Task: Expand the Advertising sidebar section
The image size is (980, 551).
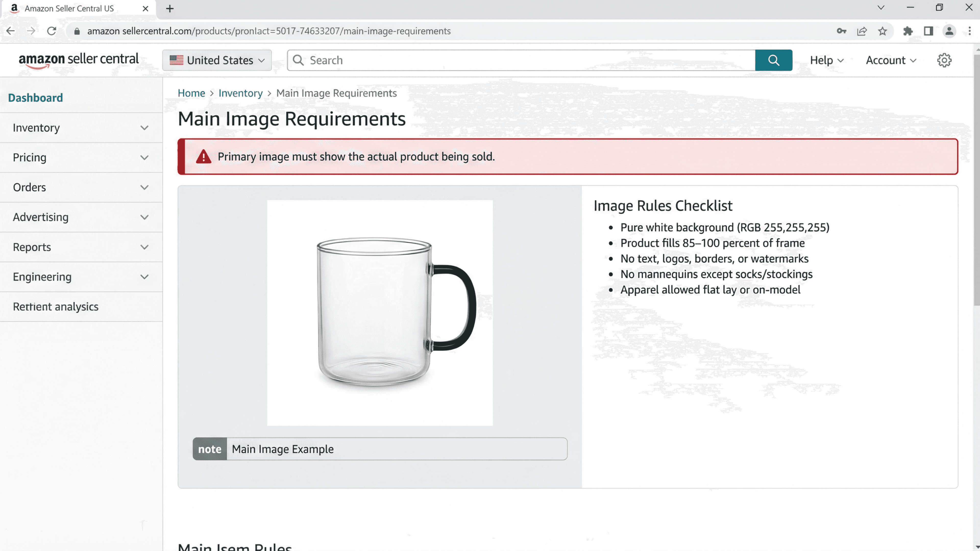Action: (x=81, y=217)
